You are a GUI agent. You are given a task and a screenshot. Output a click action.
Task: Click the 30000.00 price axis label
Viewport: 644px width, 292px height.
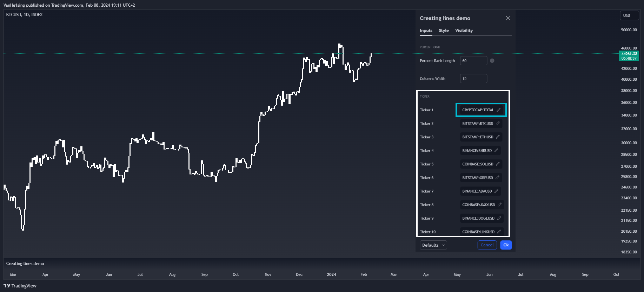coord(629,143)
